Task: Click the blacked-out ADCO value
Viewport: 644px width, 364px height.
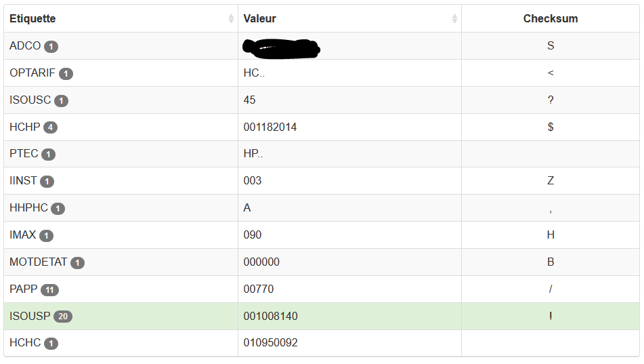Action: tap(281, 48)
